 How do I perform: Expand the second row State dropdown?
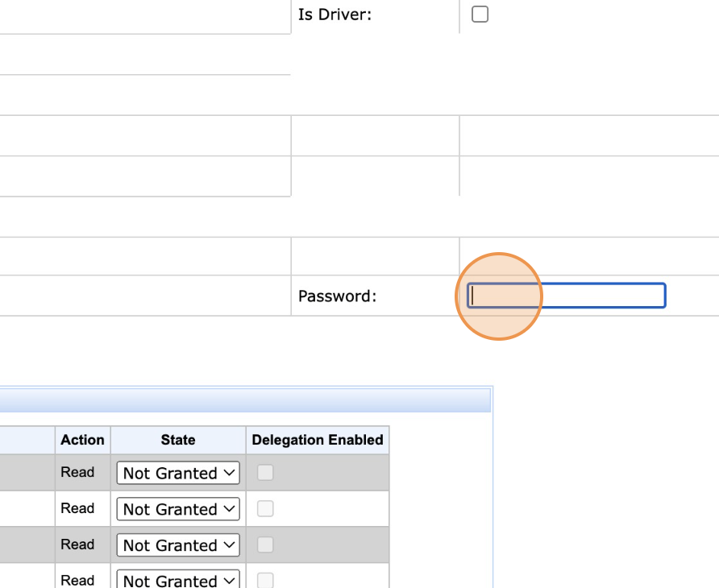(178, 509)
